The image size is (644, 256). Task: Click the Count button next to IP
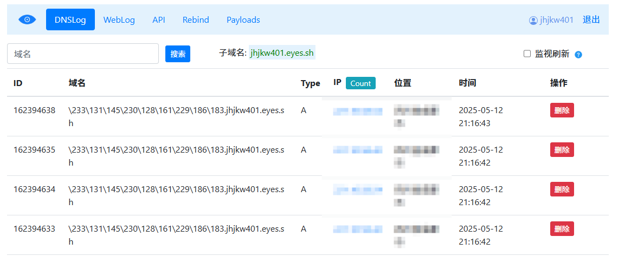360,83
